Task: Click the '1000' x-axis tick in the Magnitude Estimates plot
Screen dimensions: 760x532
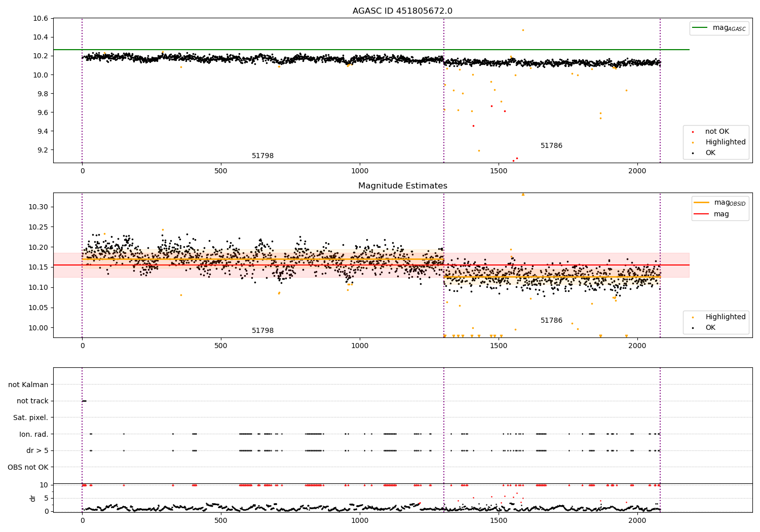Action: tap(360, 346)
